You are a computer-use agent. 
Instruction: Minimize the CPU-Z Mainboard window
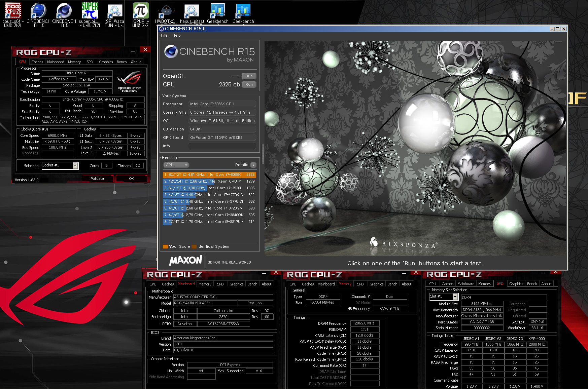pos(264,273)
